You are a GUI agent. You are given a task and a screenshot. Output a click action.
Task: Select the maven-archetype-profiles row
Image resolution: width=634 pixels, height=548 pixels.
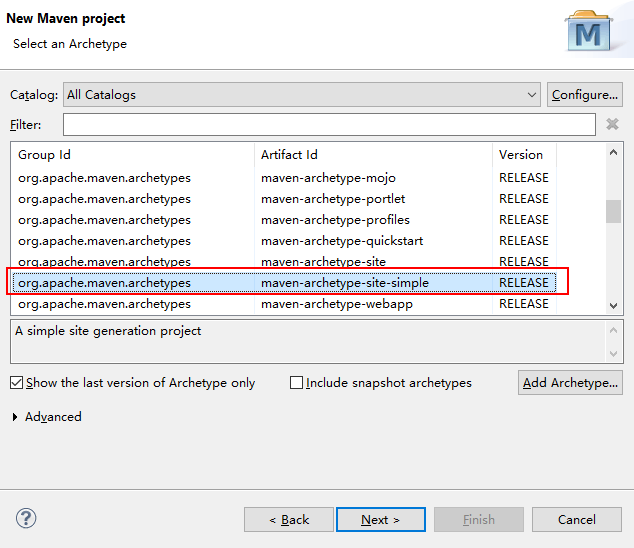[x=284, y=220]
